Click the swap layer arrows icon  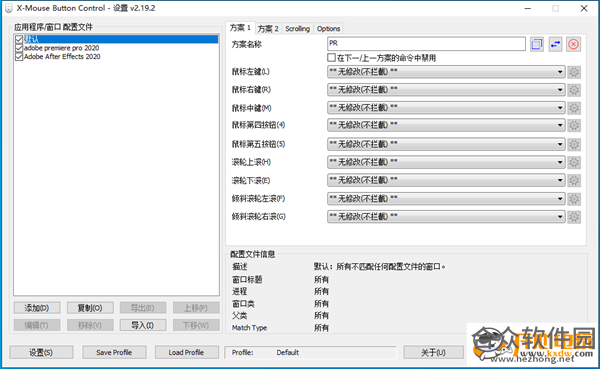pos(555,44)
